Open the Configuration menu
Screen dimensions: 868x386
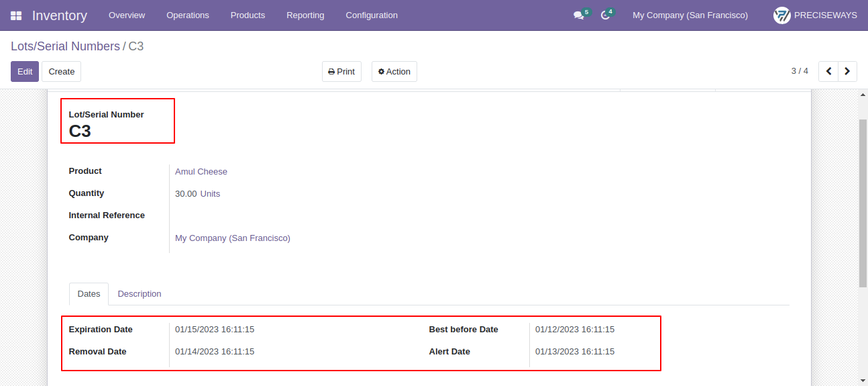click(372, 15)
